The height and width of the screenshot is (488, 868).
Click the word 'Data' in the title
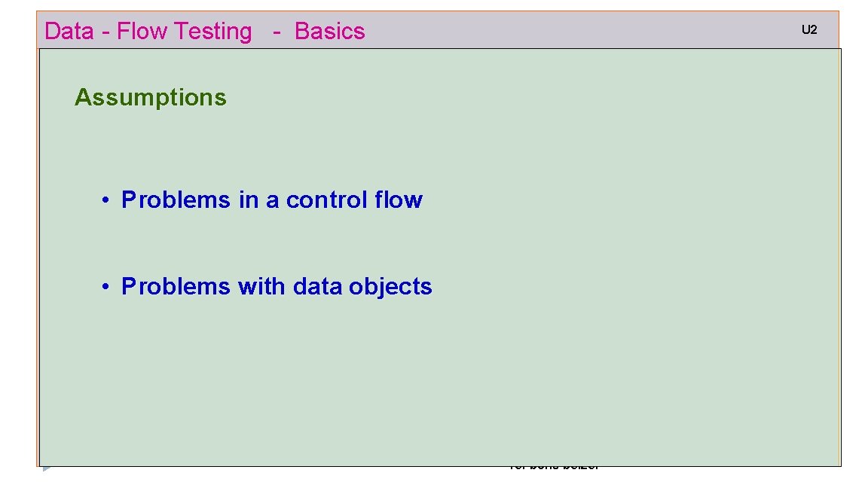(69, 31)
